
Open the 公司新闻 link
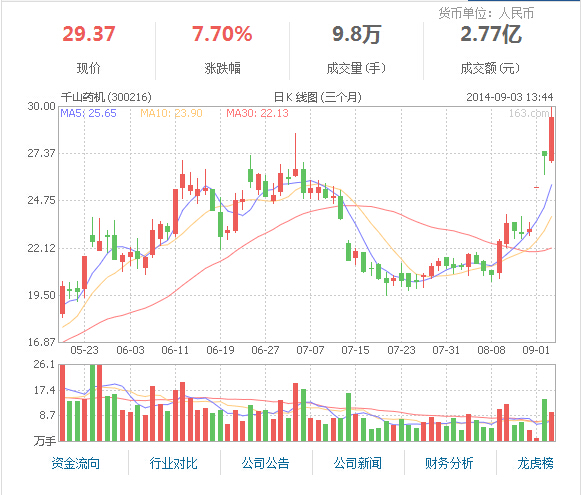[x=357, y=463]
